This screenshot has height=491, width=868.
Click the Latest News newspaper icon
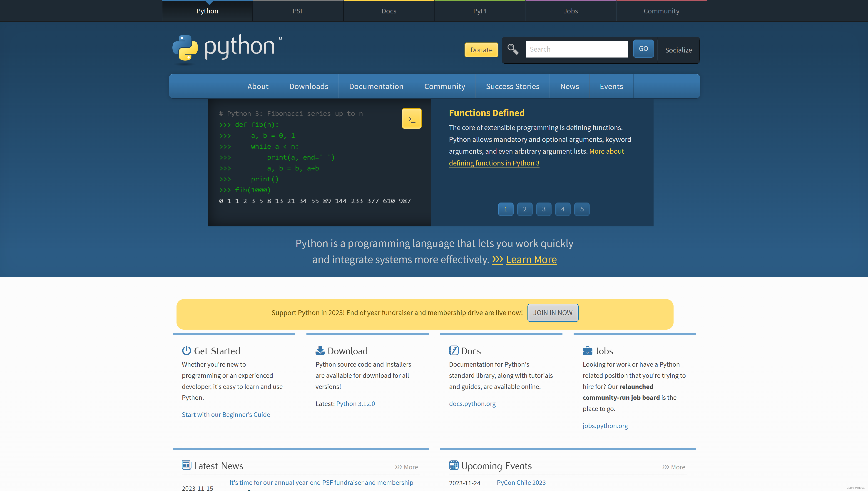click(x=186, y=465)
